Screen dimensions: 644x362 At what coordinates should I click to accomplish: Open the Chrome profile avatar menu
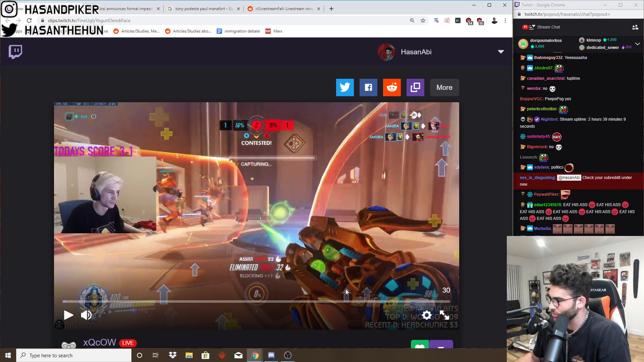pos(494,21)
